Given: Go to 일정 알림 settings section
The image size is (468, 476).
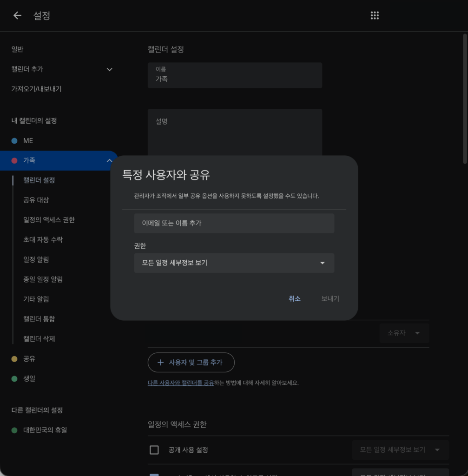Looking at the screenshot, I should (36, 259).
